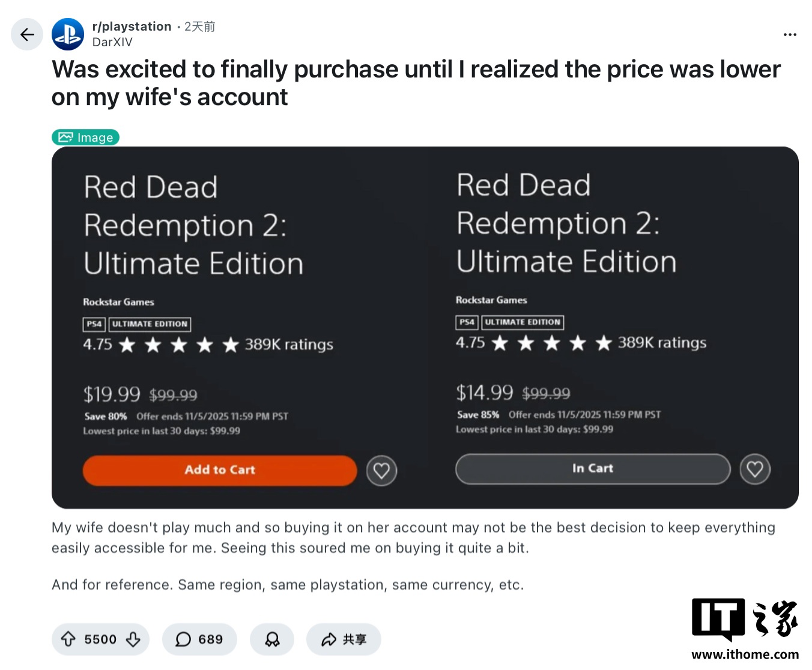The width and height of the screenshot is (812, 670).
Task: Upvote the post
Action: (68, 639)
